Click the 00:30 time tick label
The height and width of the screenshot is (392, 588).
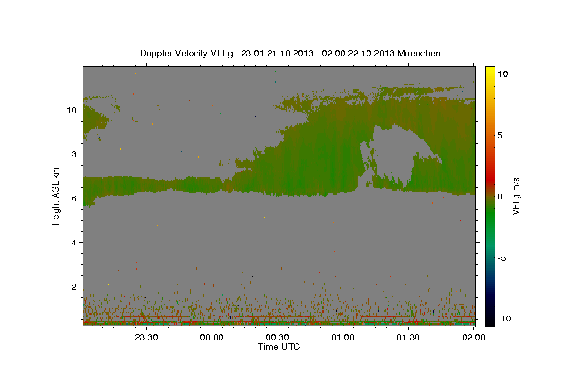[x=277, y=338]
